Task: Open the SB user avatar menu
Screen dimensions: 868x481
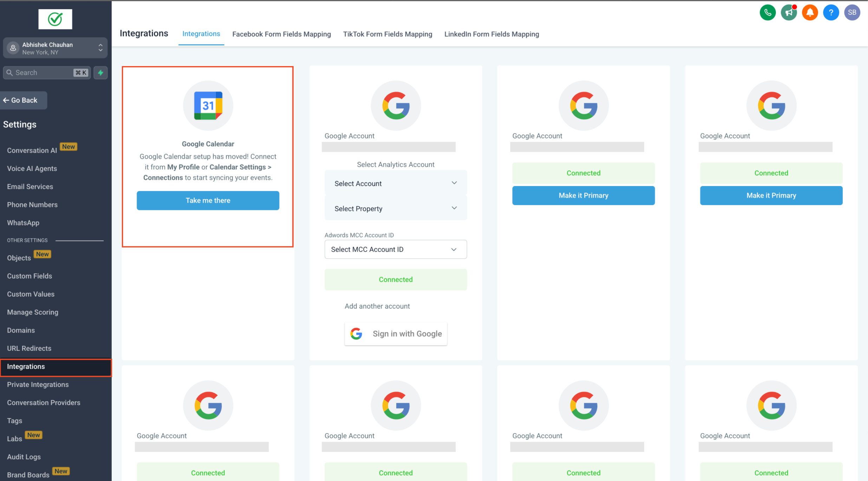Action: pyautogui.click(x=852, y=13)
